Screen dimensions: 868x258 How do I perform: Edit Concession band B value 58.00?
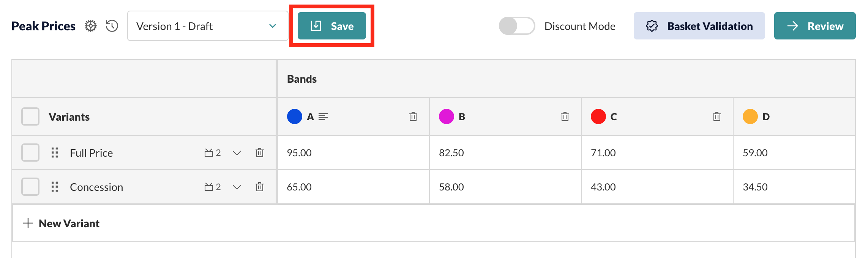click(x=505, y=187)
